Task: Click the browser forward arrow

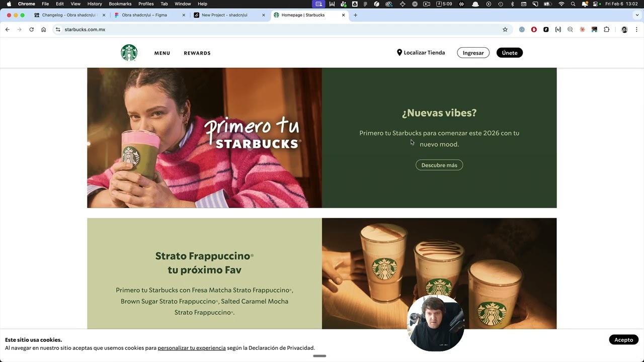Action: (20, 30)
